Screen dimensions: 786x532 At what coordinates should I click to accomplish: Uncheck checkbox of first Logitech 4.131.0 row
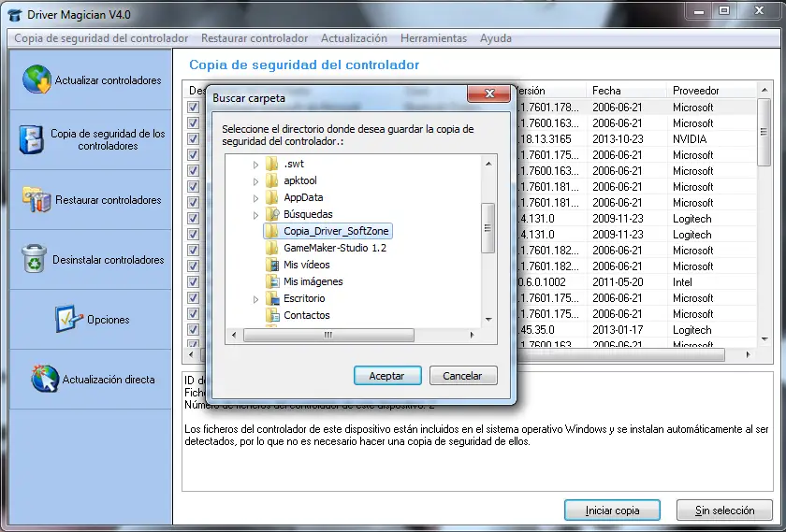pos(193,219)
